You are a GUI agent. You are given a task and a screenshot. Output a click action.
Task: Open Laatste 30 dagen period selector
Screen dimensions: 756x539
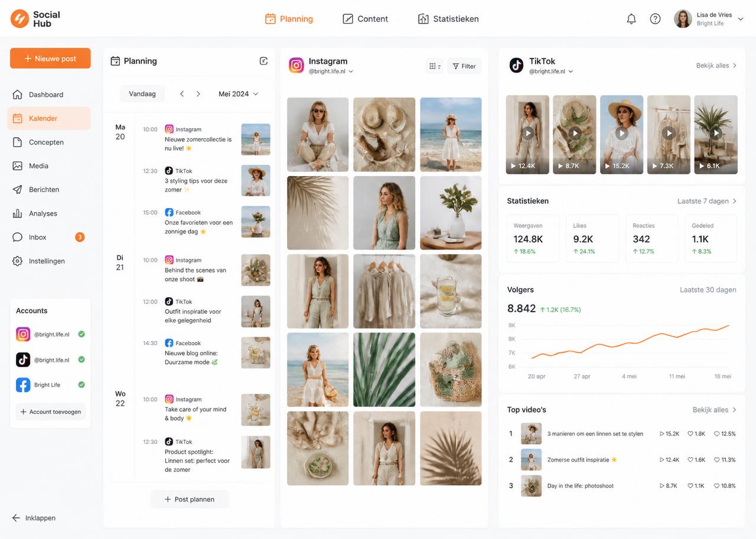tap(708, 290)
